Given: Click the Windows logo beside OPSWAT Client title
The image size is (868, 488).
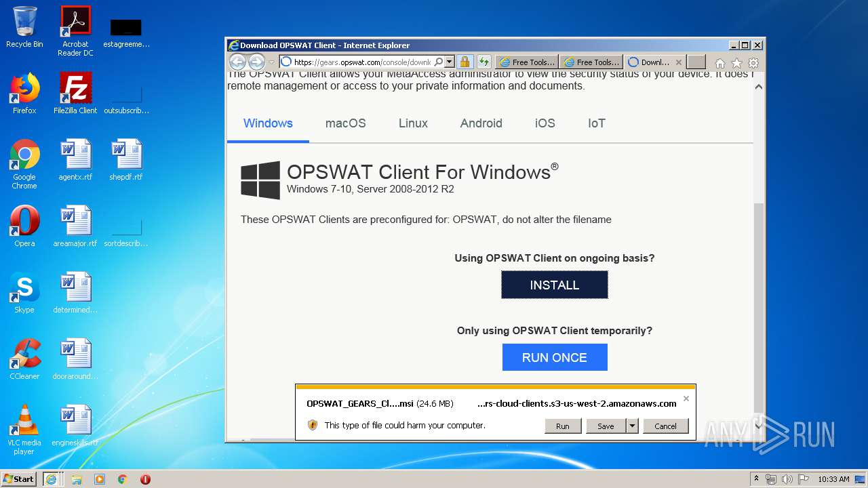Looking at the screenshot, I should point(260,180).
